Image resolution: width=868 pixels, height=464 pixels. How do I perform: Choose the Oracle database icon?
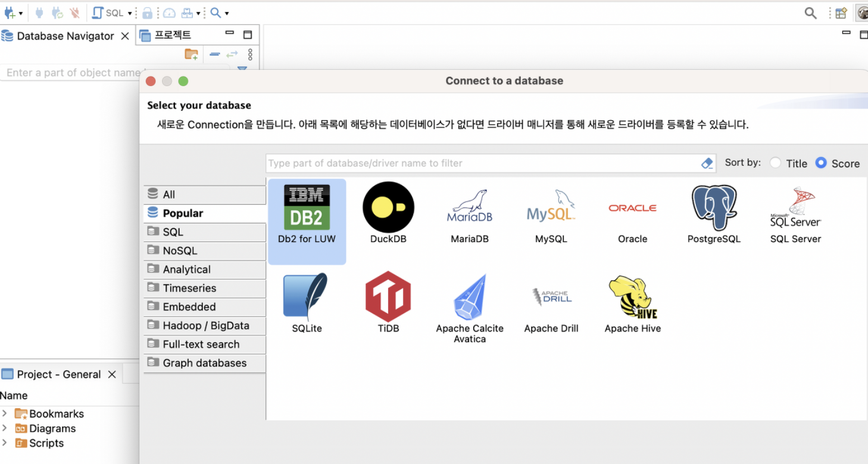coord(632,208)
